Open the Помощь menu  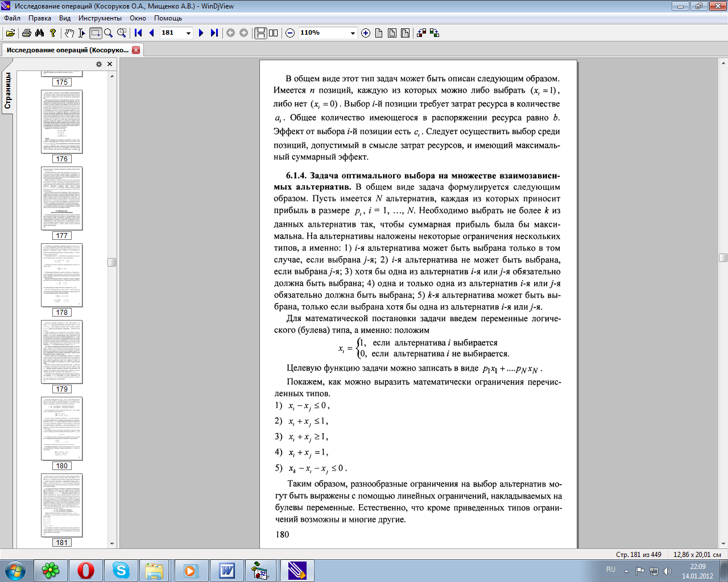pyautogui.click(x=168, y=18)
